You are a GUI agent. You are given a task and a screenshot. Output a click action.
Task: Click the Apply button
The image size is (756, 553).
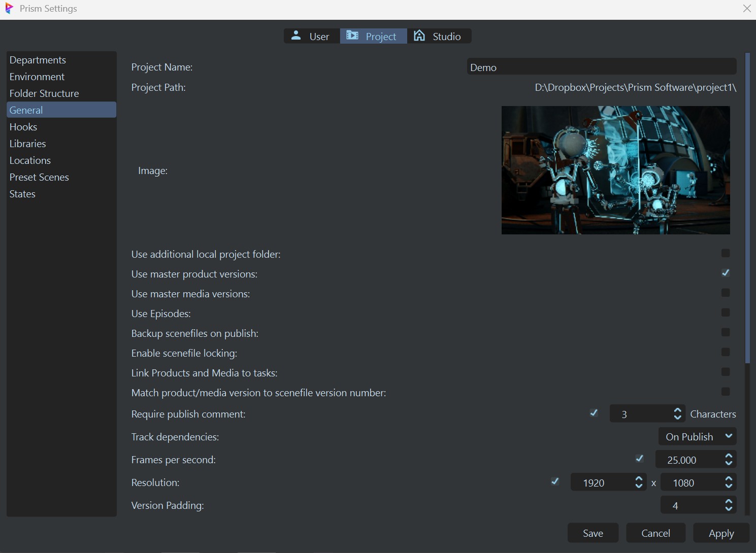click(721, 533)
